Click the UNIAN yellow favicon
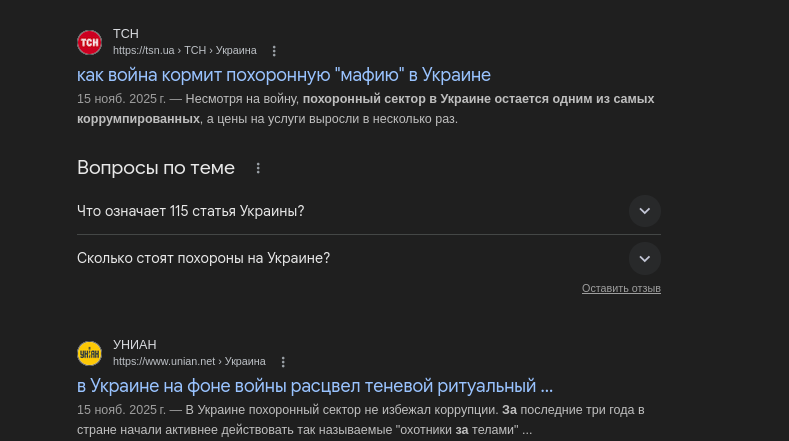The width and height of the screenshot is (789, 441). (89, 353)
